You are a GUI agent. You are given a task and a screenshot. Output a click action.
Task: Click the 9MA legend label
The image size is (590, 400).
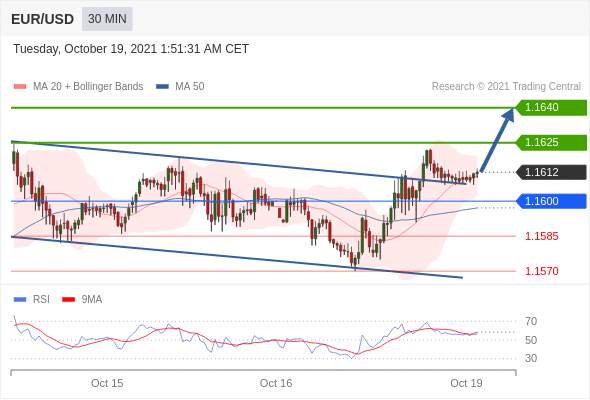[x=92, y=300]
